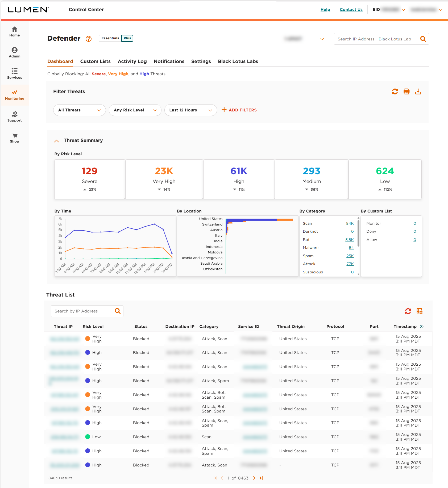Click the United States bar in By Location
This screenshot has width=448, height=488.
[259, 220]
